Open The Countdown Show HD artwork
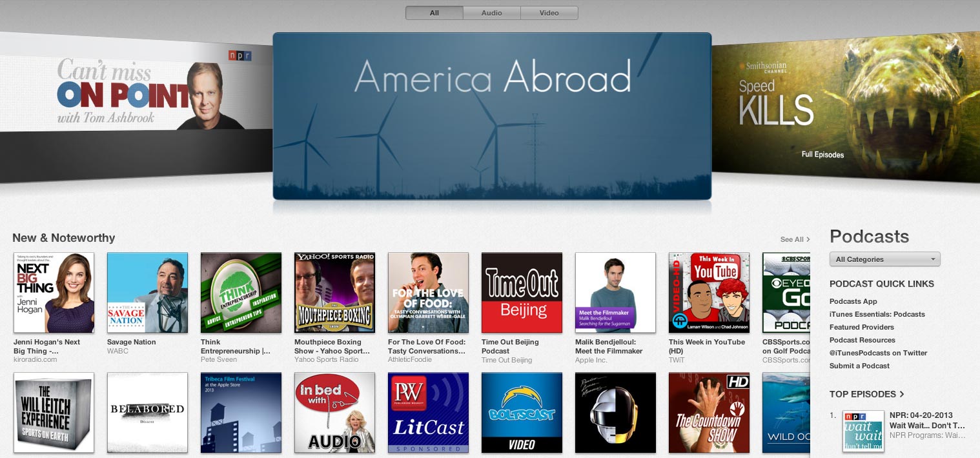980x458 pixels. [x=709, y=413]
